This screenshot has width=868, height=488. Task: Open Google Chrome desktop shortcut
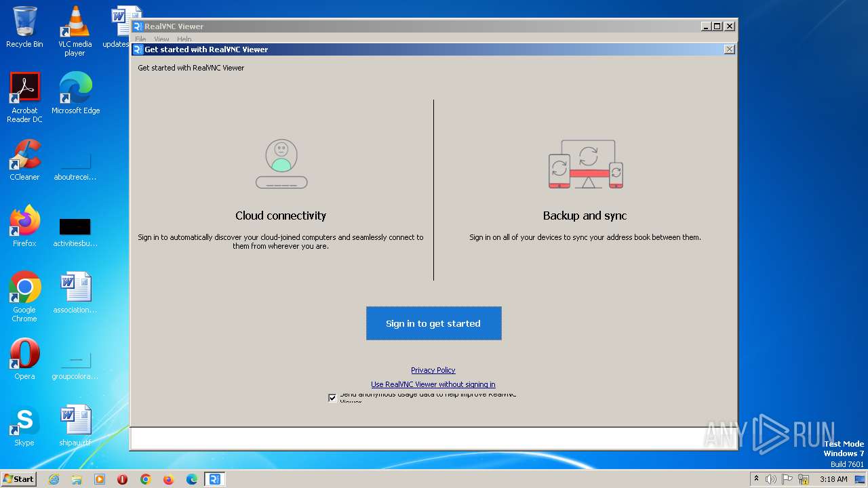point(24,297)
